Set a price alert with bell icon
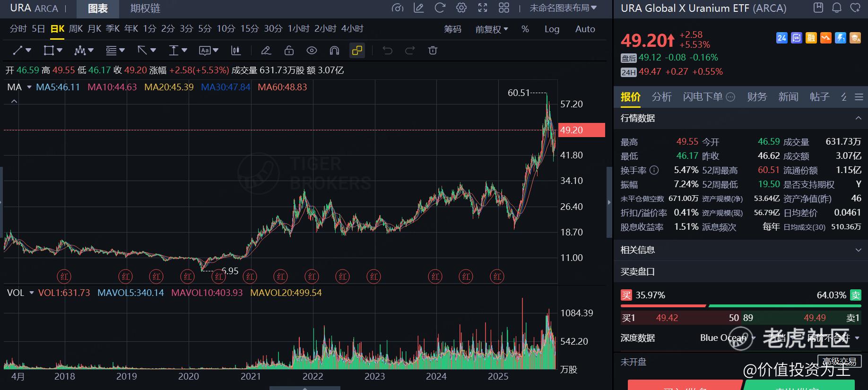This screenshot has height=390, width=868. tap(837, 8)
